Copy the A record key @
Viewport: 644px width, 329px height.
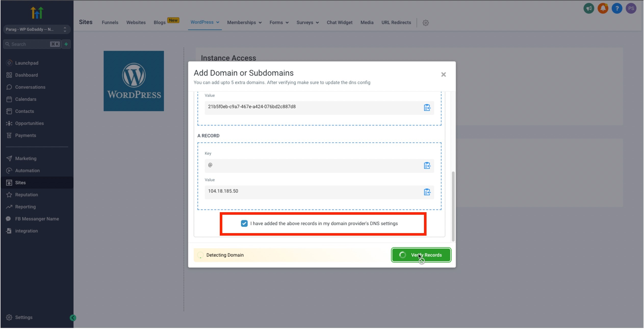click(427, 166)
